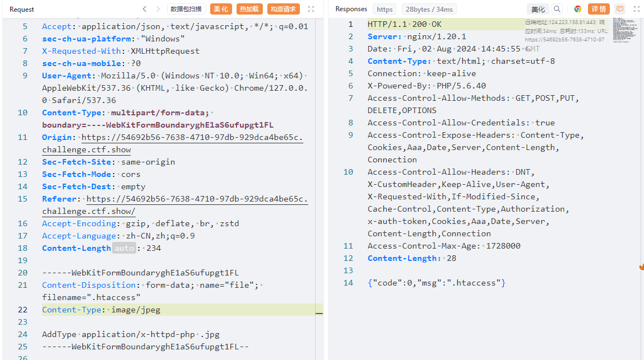Click the 构造请求 construct request button
This screenshot has height=360, width=644.
(x=283, y=9)
